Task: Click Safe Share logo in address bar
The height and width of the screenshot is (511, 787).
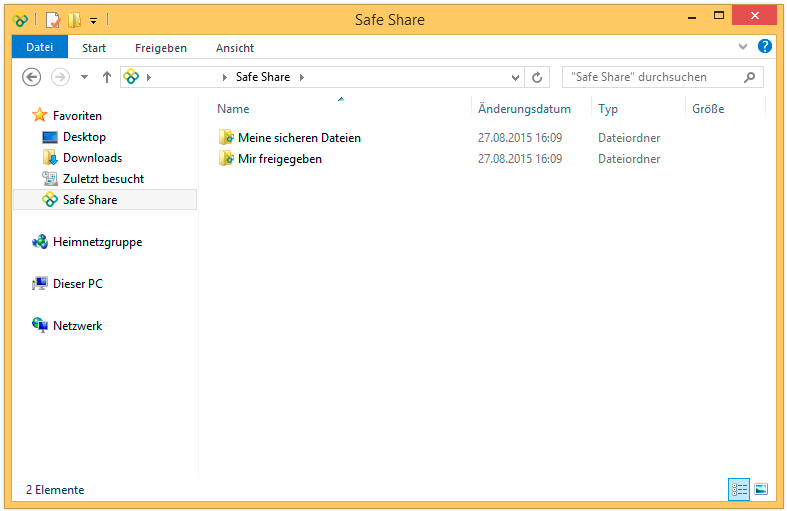Action: 131,77
